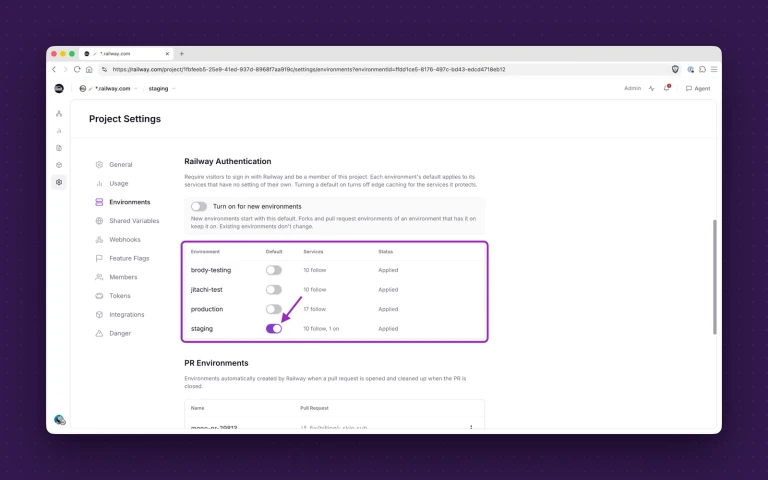
Task: Click the activity pulse icon
Action: point(651,89)
